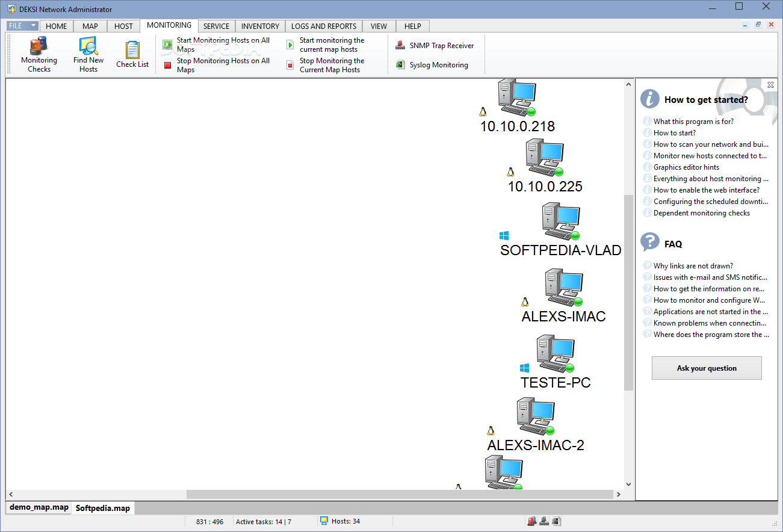
Task: Open Syslog Monitoring
Action: coord(432,65)
